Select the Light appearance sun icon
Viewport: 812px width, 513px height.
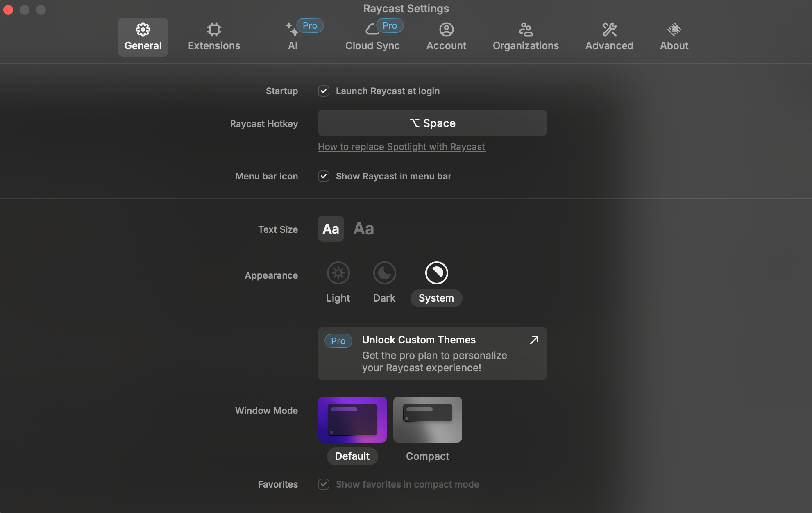338,273
